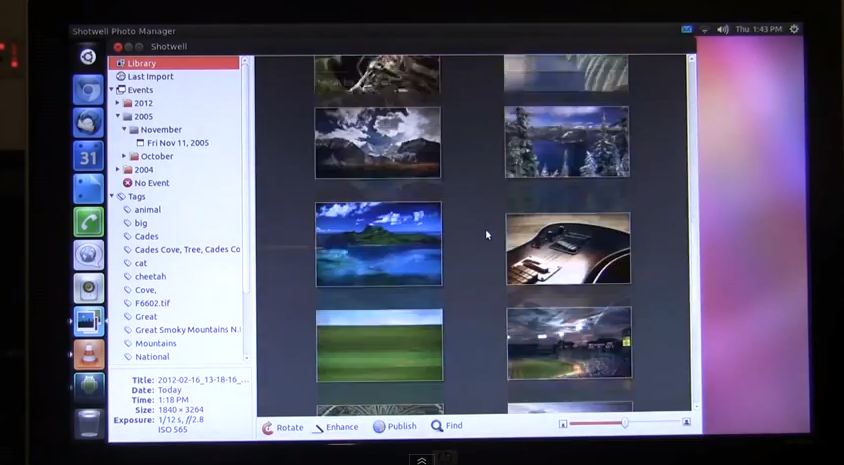Image resolution: width=844 pixels, height=465 pixels.
Task: Collapse the Tags section
Action: 112,197
